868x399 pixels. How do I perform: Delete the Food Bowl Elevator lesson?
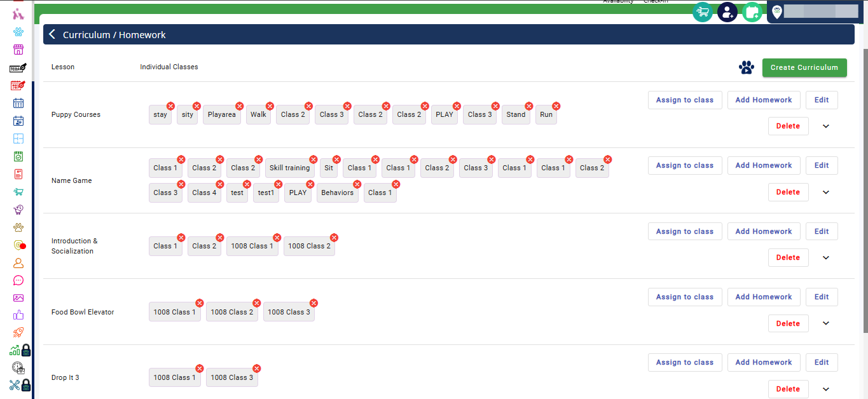click(788, 323)
